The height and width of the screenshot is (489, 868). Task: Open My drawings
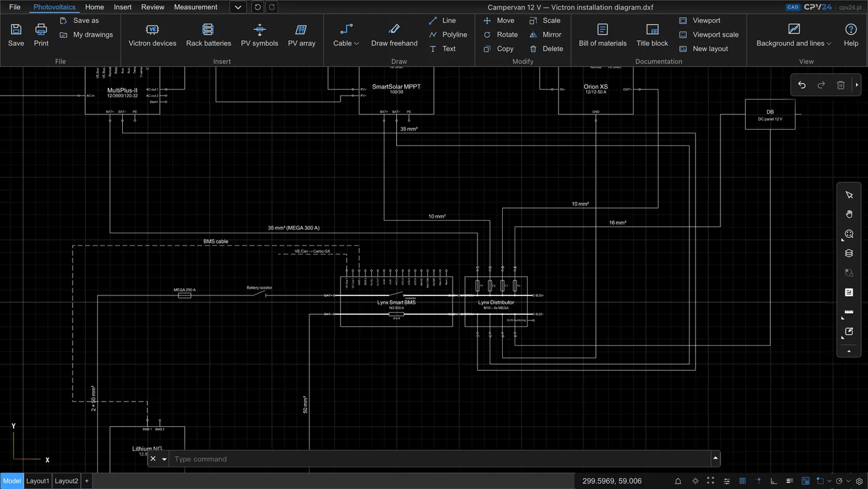click(x=86, y=35)
